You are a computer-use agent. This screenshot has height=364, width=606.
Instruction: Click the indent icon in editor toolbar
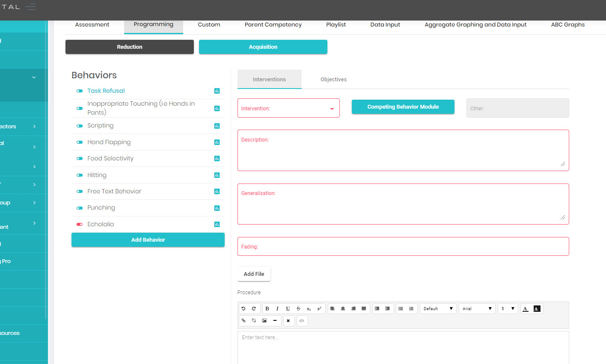pyautogui.click(x=377, y=308)
